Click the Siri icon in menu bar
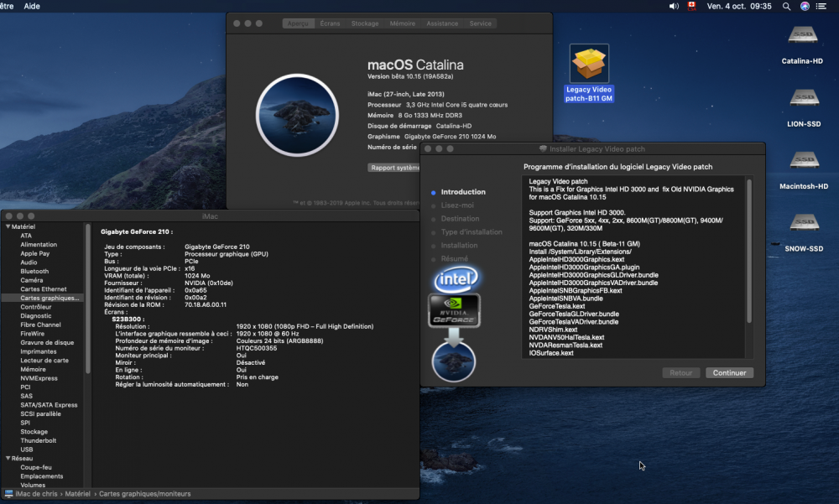The image size is (839, 504). [805, 7]
